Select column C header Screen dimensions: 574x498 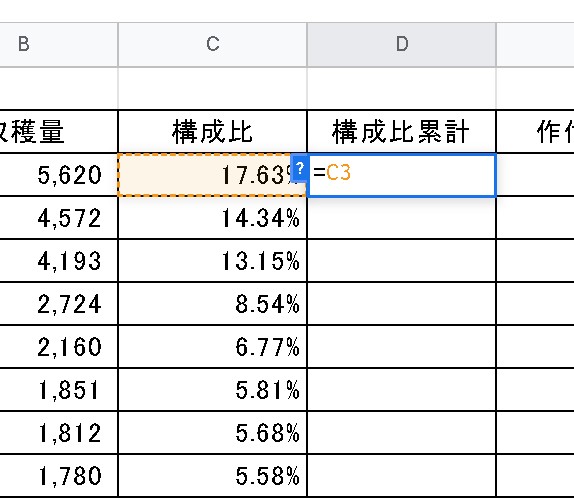click(212, 45)
